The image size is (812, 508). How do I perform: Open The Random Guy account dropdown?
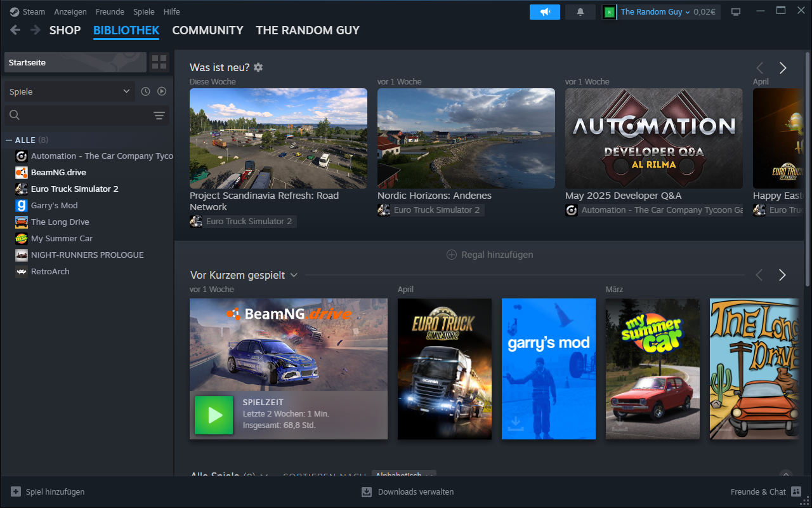click(655, 12)
